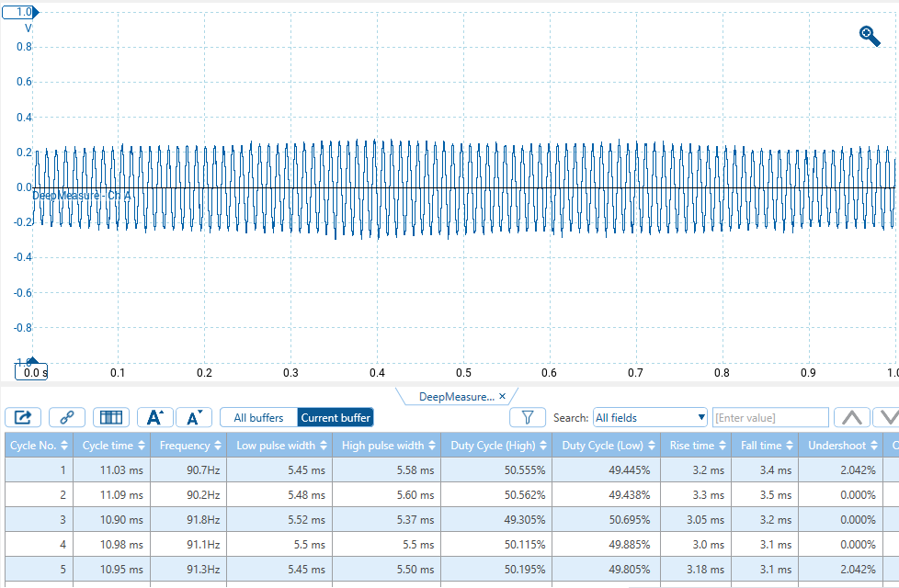The image size is (899, 588).
Task: Decrease table font size
Action: coord(194,417)
